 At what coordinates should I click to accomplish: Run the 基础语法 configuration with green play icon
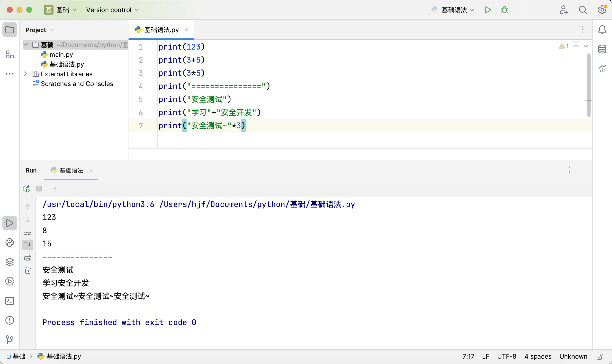click(488, 10)
